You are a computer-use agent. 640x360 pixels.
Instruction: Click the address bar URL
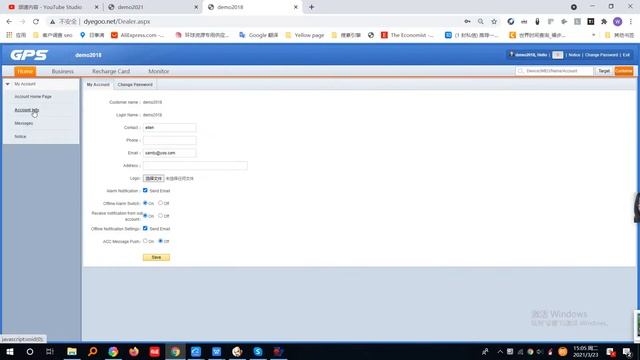point(117,21)
